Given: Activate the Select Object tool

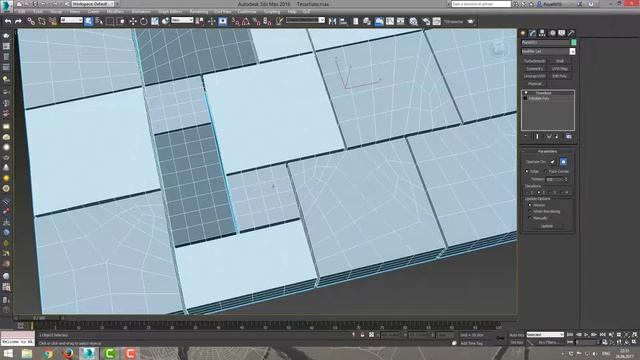Looking at the screenshot, I should point(89,21).
